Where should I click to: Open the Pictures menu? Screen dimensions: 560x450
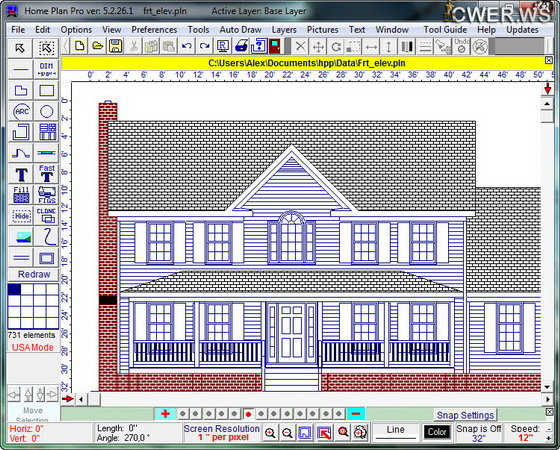pyautogui.click(x=322, y=30)
